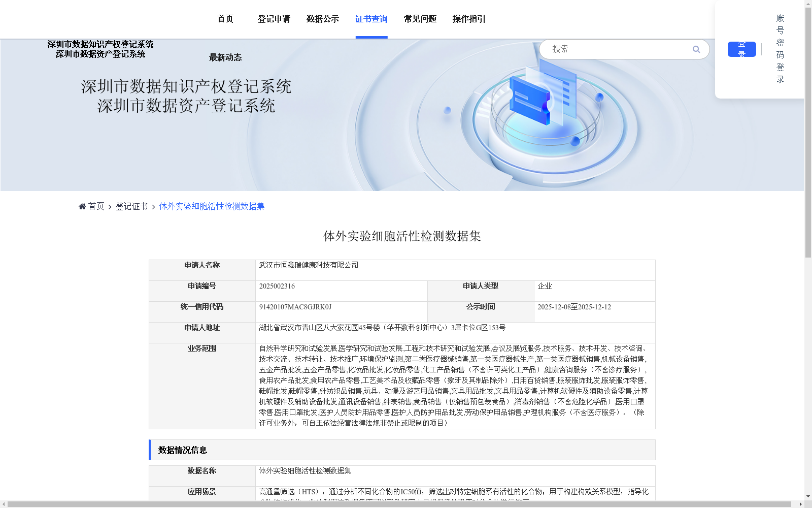Click the scrollbar down arrow

pos(808,497)
